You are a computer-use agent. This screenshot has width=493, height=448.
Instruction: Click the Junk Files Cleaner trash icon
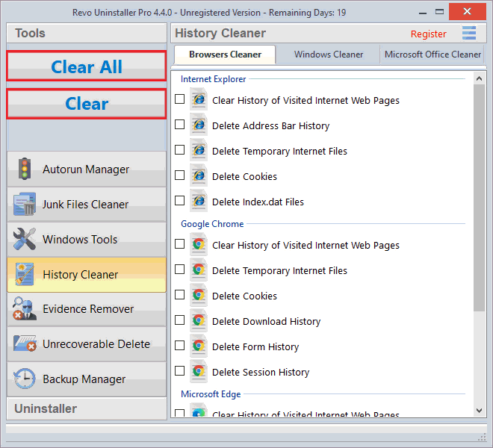pos(24,204)
